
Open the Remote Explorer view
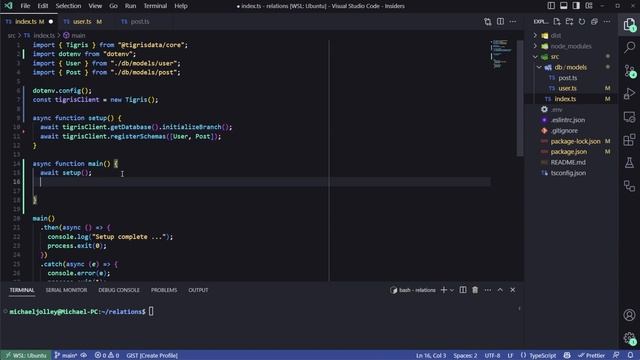click(629, 117)
